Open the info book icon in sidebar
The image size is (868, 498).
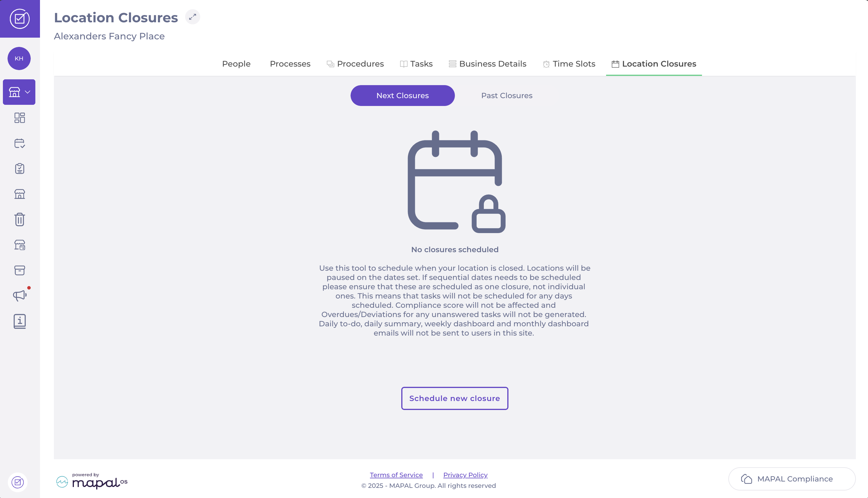pyautogui.click(x=19, y=321)
